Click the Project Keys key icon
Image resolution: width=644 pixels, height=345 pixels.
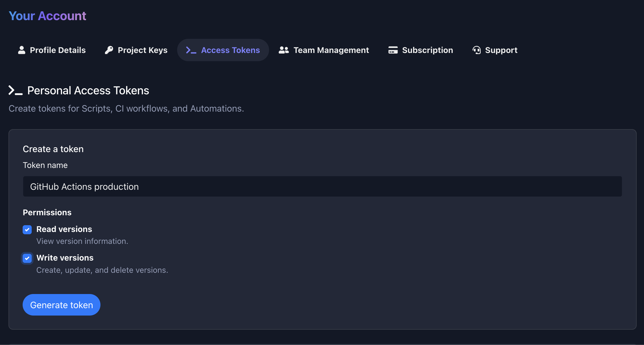tap(109, 50)
